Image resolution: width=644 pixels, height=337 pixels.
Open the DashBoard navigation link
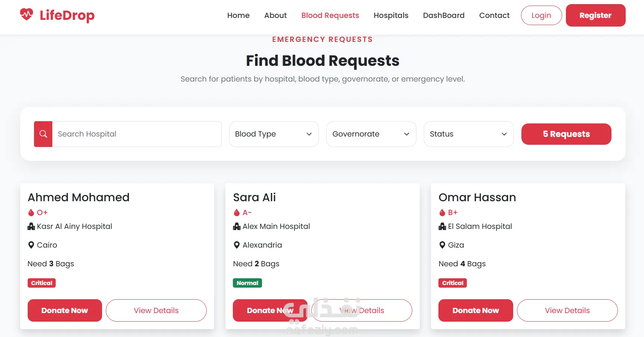coord(444,15)
